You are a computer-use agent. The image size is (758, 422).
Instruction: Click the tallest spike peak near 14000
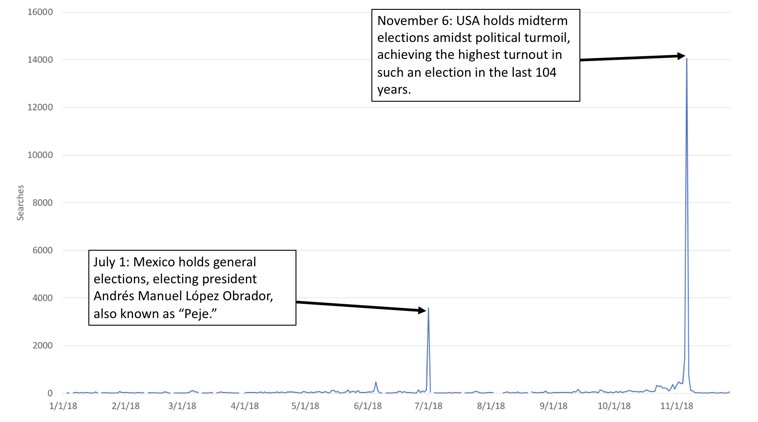(686, 59)
